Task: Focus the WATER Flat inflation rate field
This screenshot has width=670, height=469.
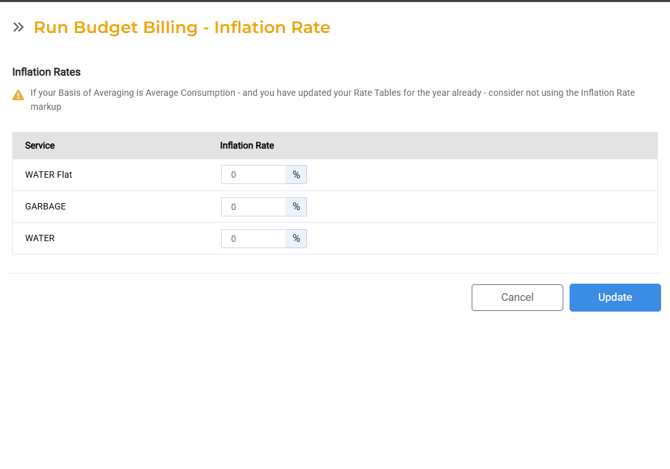Action: pyautogui.click(x=254, y=175)
